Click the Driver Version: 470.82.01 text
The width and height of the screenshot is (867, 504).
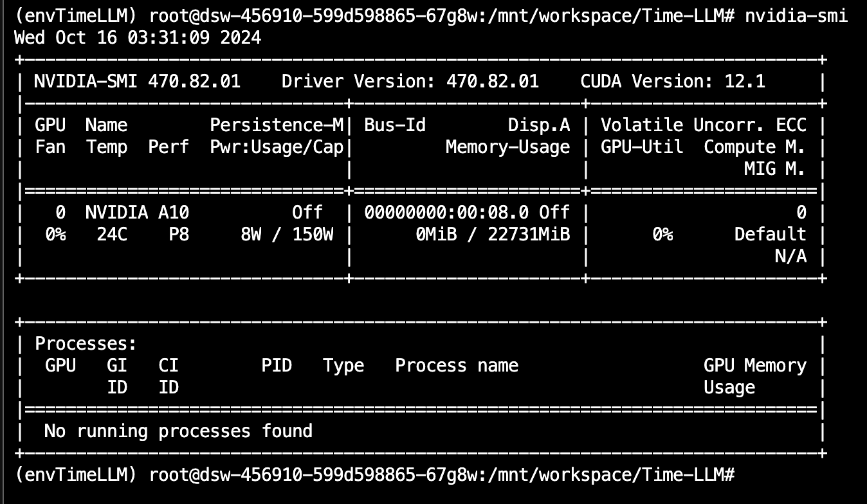(x=410, y=82)
